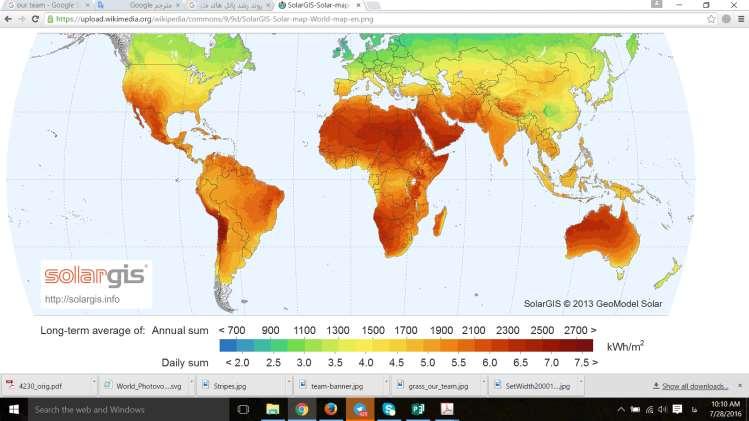This screenshot has width=749, height=421.
Task: Open Adobe Acrobat Reader from taskbar
Action: click(x=447, y=410)
